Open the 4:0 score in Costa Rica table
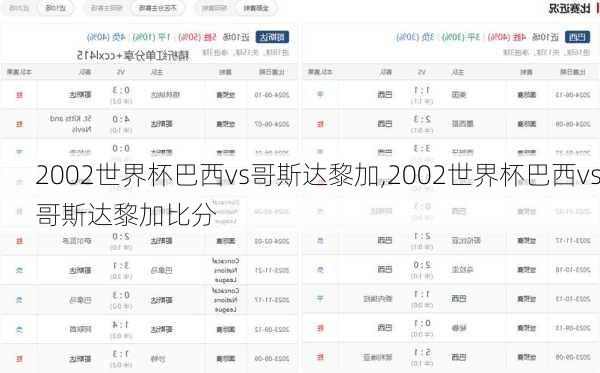The height and width of the screenshot is (373, 600). point(121,119)
